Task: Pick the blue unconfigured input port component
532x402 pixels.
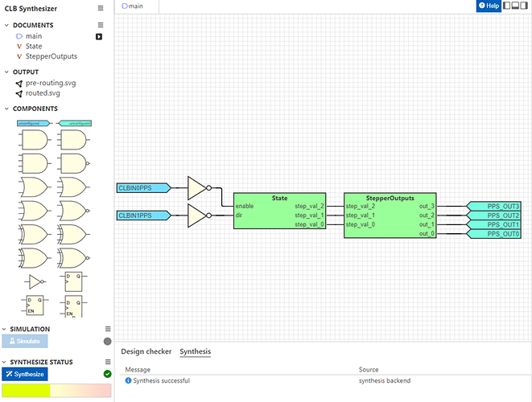Action: click(x=33, y=123)
